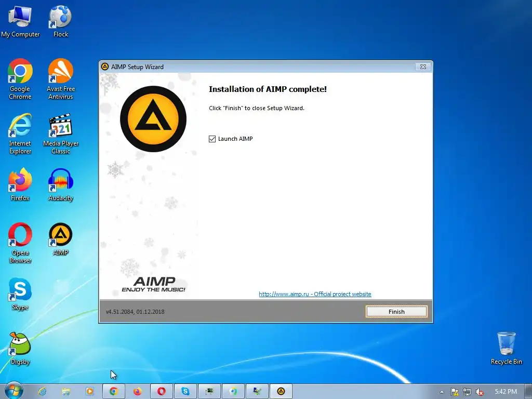Select the Flock desktop shortcut
This screenshot has height=399, width=532.
(x=60, y=21)
